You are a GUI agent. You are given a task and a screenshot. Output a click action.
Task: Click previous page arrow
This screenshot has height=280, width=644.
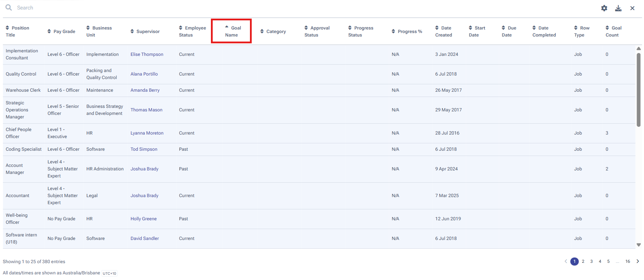[566, 261]
